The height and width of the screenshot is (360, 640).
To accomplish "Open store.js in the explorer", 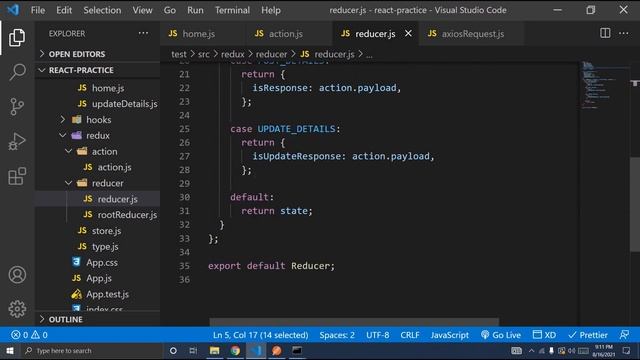I will 106,231.
